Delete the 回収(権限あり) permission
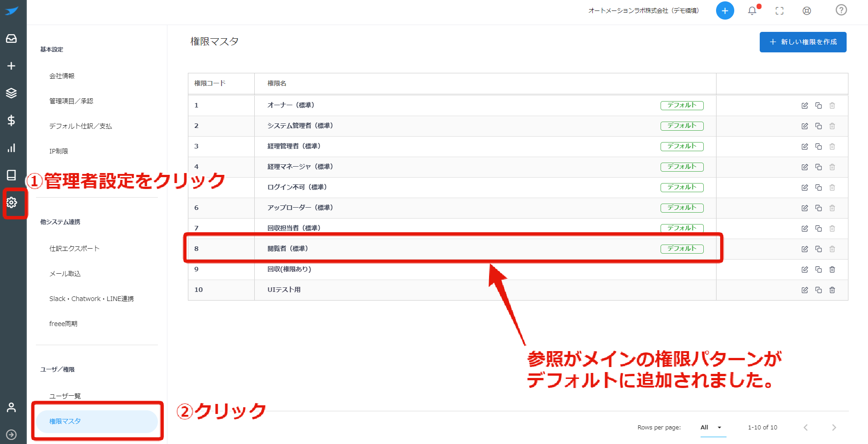This screenshot has width=868, height=444. pos(832,270)
